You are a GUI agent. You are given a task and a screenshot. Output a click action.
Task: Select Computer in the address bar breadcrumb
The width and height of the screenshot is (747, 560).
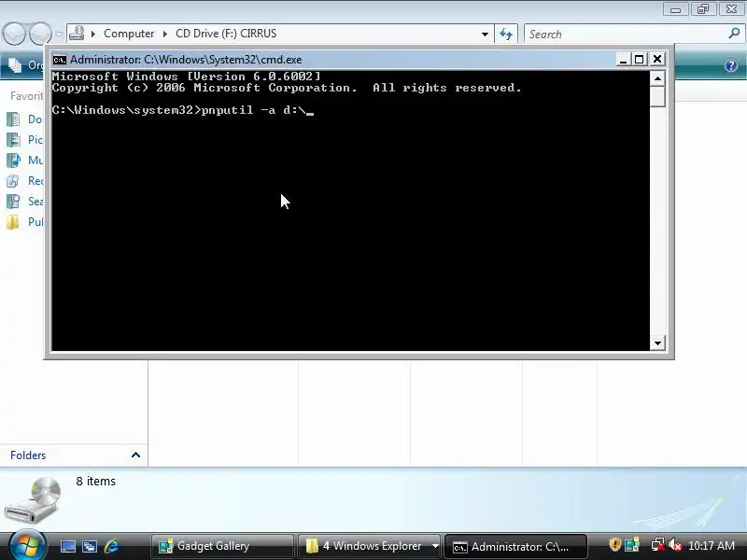tap(129, 34)
